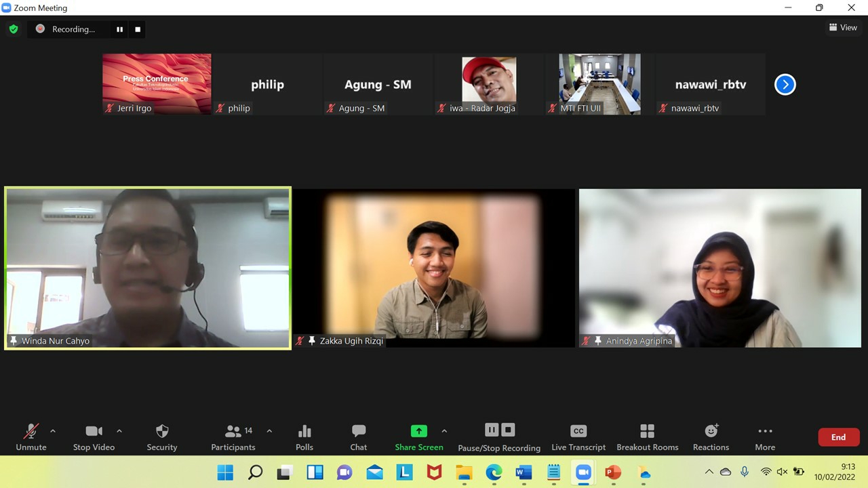Open the More options menu
Viewport: 868px width, 488px height.
click(765, 436)
